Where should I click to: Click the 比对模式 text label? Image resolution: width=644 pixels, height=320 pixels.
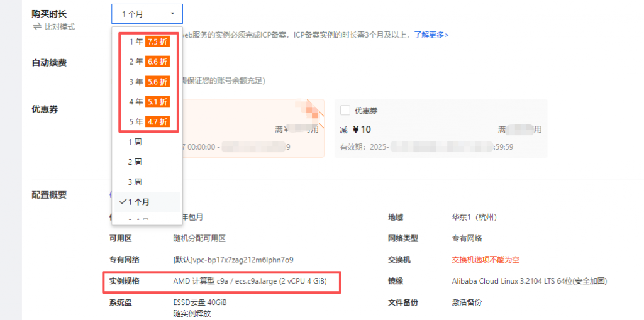tap(60, 27)
